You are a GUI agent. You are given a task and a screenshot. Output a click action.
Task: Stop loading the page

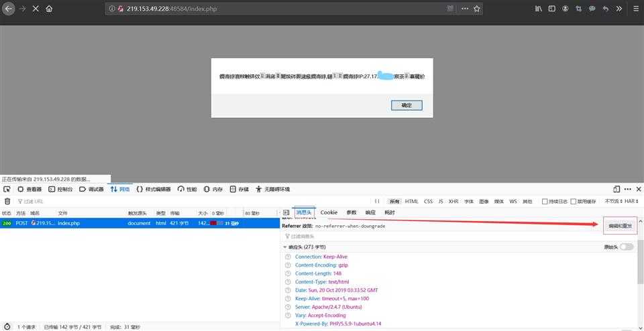click(36, 9)
